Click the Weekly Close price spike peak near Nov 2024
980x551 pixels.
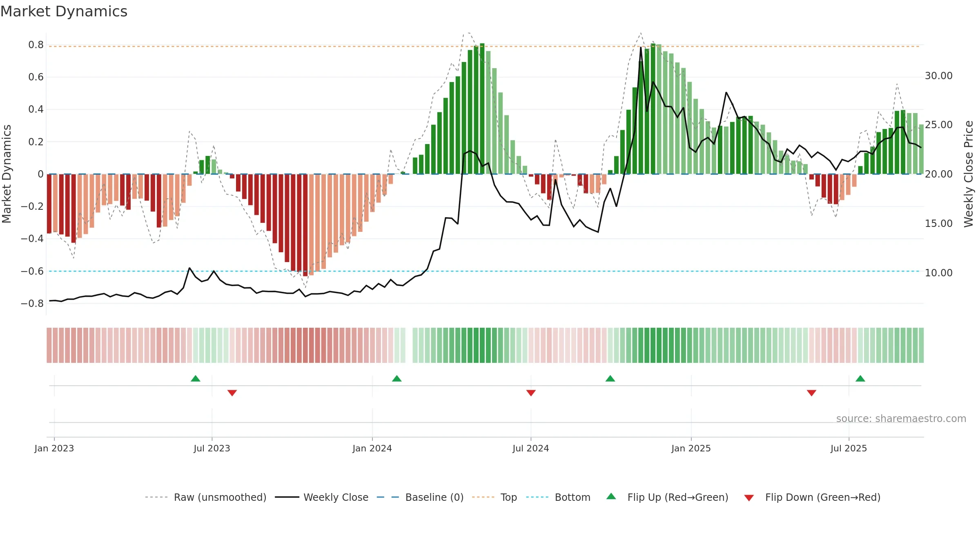point(641,48)
